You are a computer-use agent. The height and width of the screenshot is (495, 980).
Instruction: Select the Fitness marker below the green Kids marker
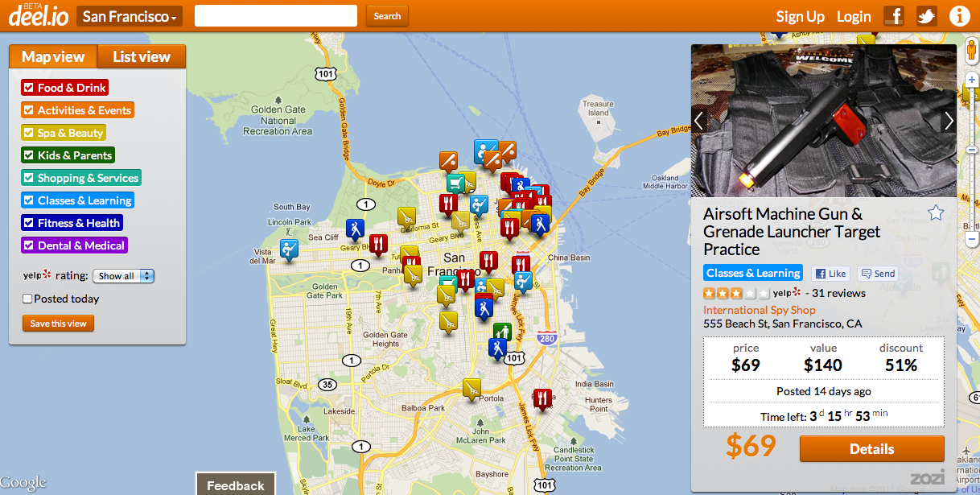coord(498,348)
